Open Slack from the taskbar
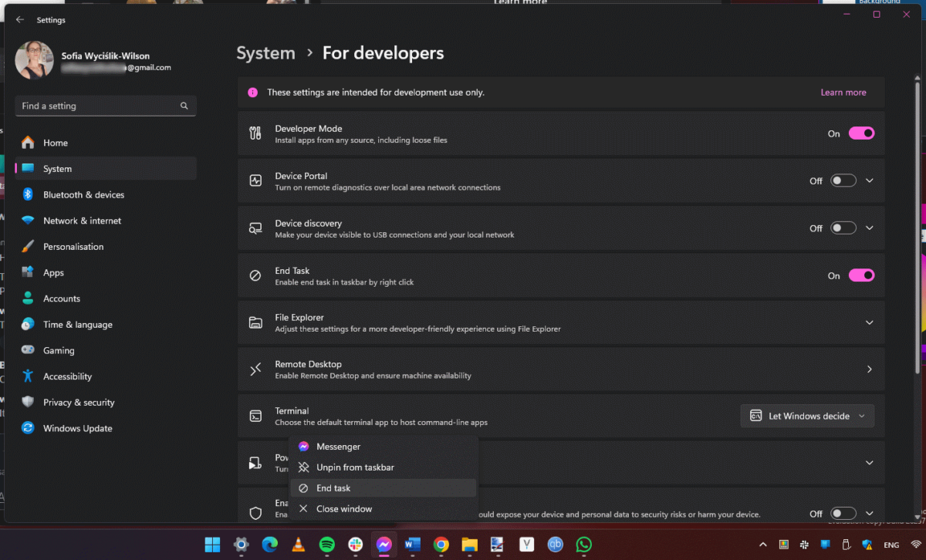This screenshot has height=560, width=926. click(355, 545)
